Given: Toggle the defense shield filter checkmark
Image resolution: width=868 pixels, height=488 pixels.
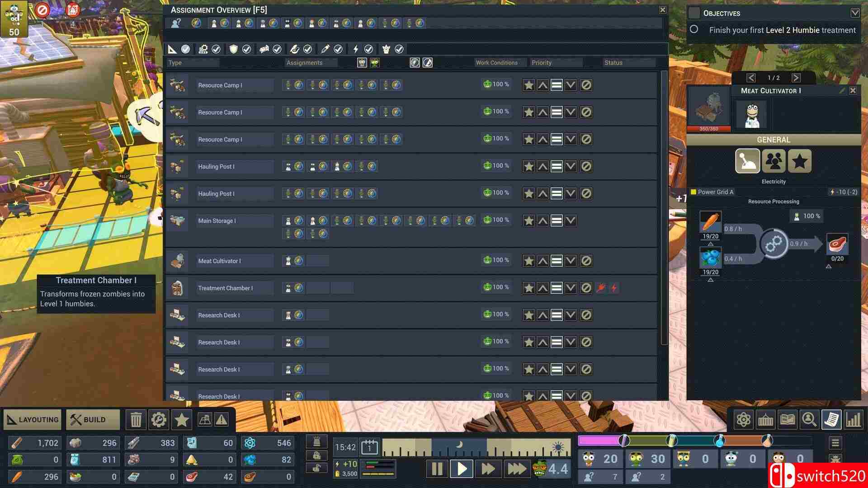Looking at the screenshot, I should [x=246, y=49].
